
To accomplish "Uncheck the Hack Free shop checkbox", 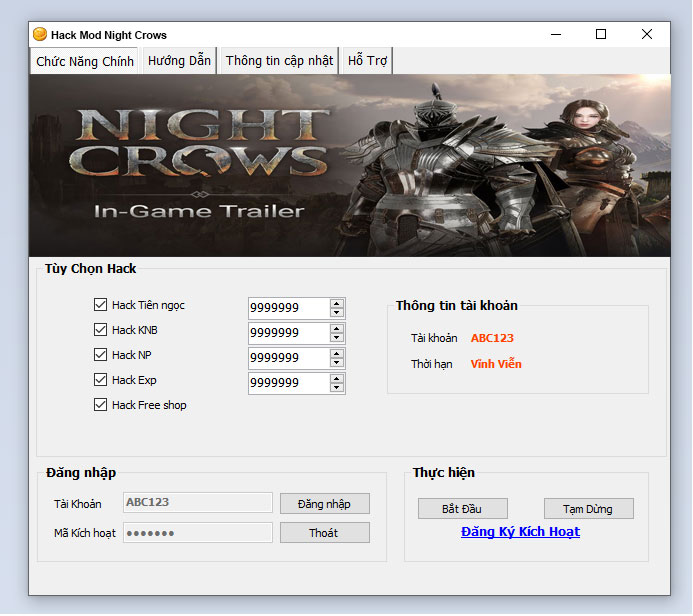I will point(100,405).
